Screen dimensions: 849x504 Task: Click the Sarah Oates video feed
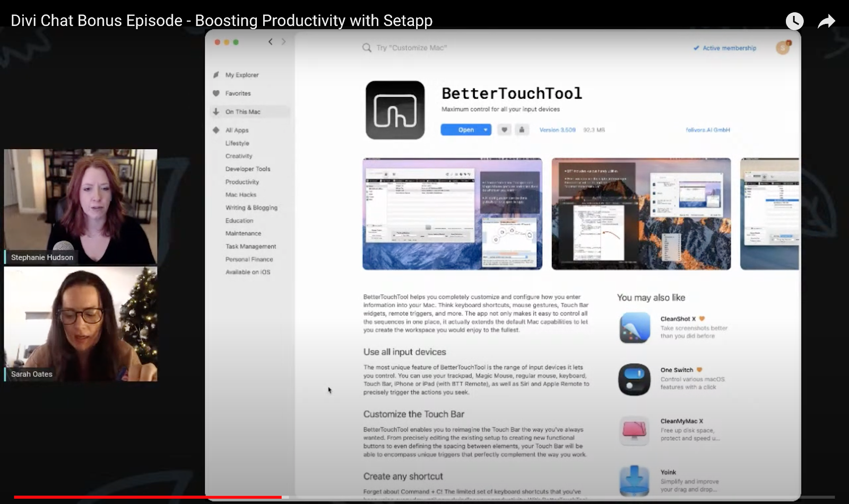coord(81,324)
